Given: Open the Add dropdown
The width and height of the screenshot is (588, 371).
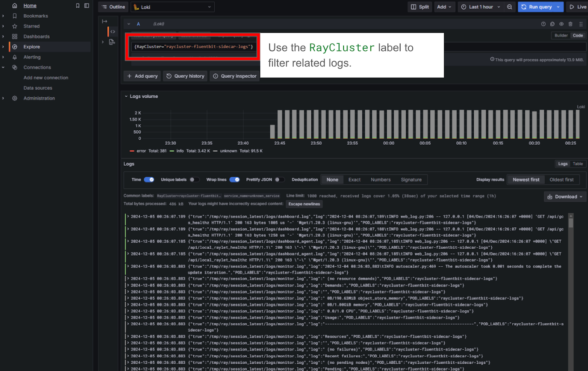Looking at the screenshot, I should [x=444, y=7].
